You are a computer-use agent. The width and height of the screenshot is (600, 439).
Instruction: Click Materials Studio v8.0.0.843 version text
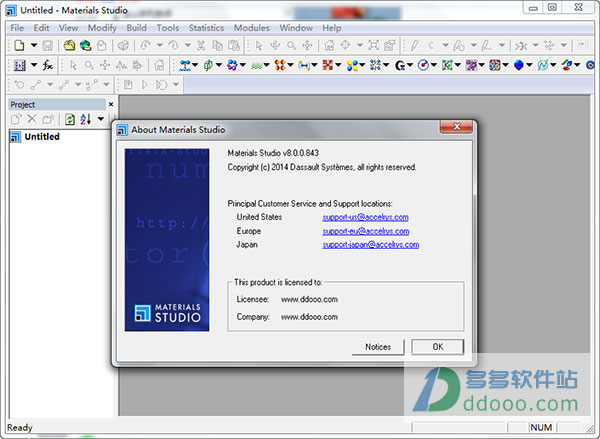pyautogui.click(x=273, y=153)
